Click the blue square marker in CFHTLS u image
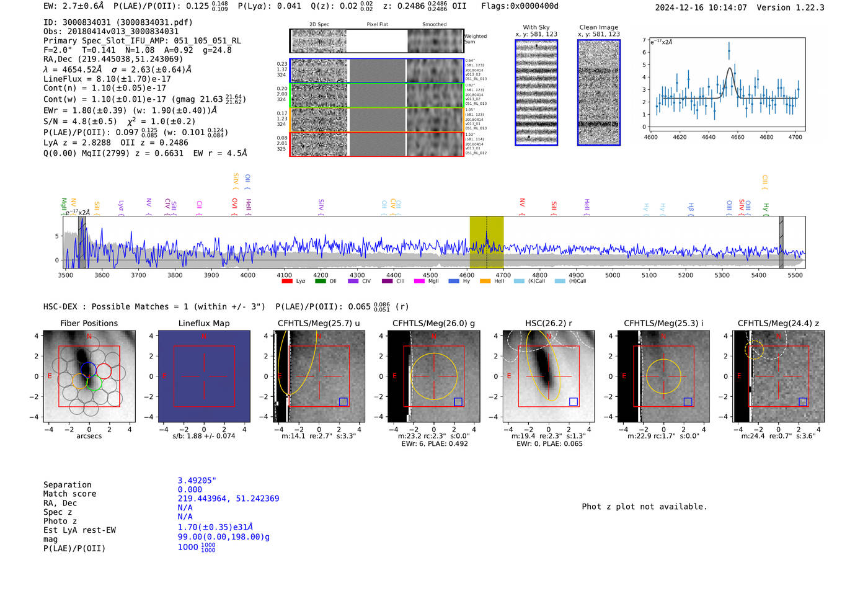This screenshot has width=868, height=591. [x=343, y=402]
